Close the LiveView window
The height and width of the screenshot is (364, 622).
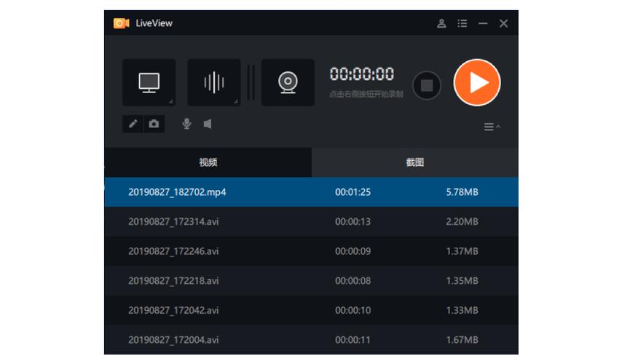pos(503,23)
